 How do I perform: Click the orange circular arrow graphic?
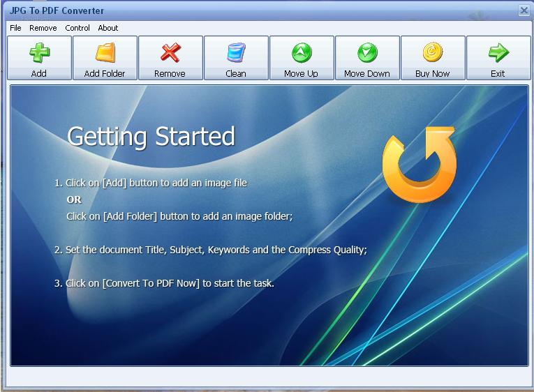pyautogui.click(x=420, y=164)
